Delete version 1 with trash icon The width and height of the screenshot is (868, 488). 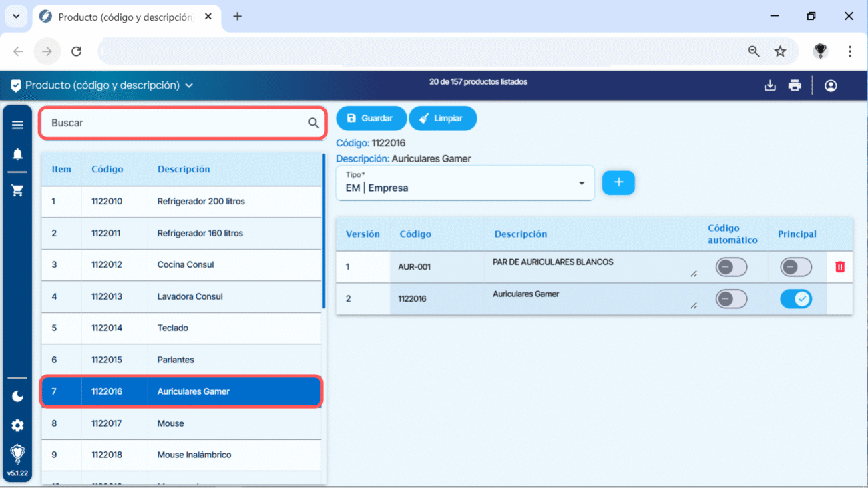pos(840,267)
